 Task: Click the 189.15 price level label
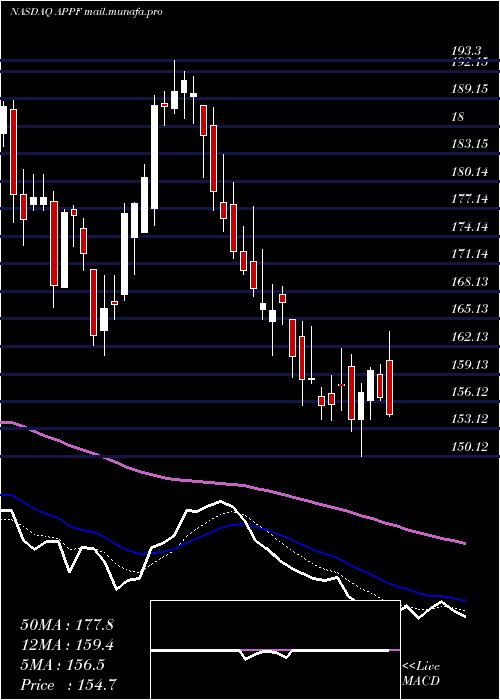pyautogui.click(x=470, y=89)
